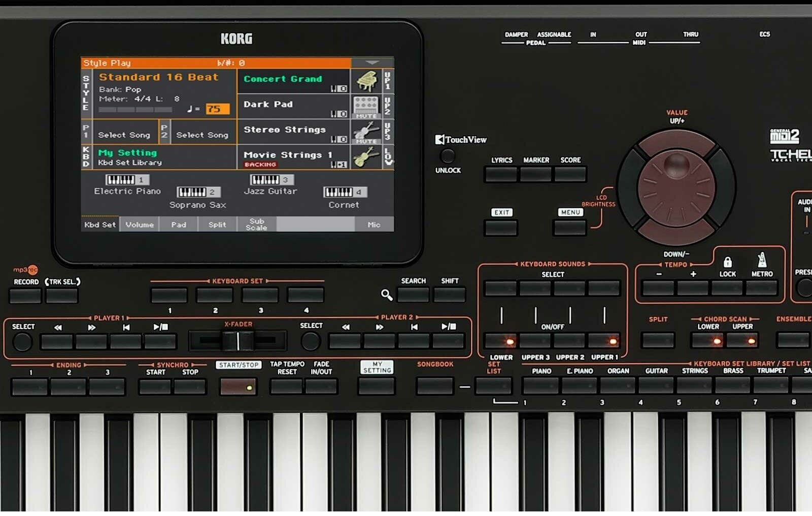The height and width of the screenshot is (516, 812).
Task: Switch to the Pad tab
Action: click(178, 224)
